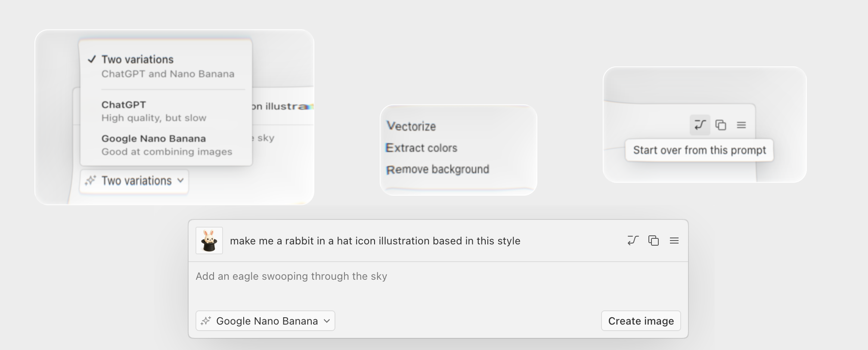Screen dimensions: 868x350
Task: Click chevron next to Google Nano Banana
Action: click(x=327, y=321)
